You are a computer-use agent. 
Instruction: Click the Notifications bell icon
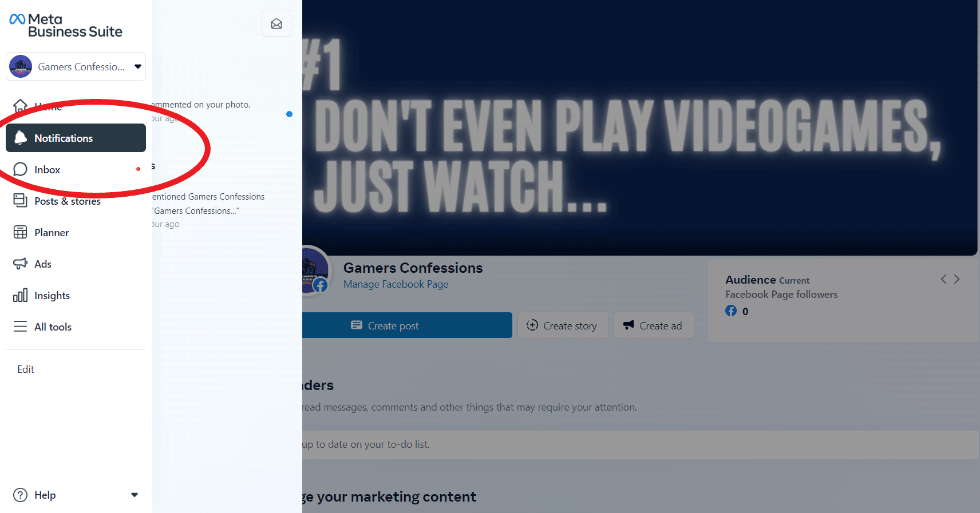coord(21,137)
